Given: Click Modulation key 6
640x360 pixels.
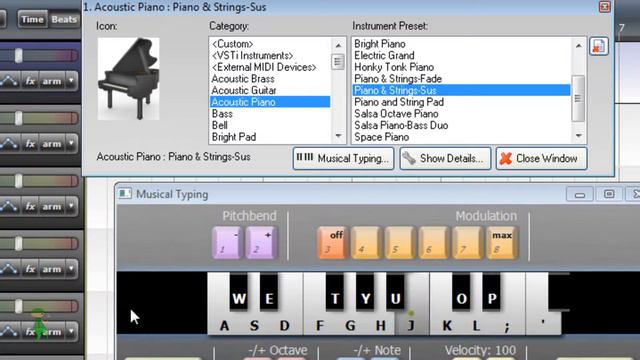Looking at the screenshot, I should [433, 243].
